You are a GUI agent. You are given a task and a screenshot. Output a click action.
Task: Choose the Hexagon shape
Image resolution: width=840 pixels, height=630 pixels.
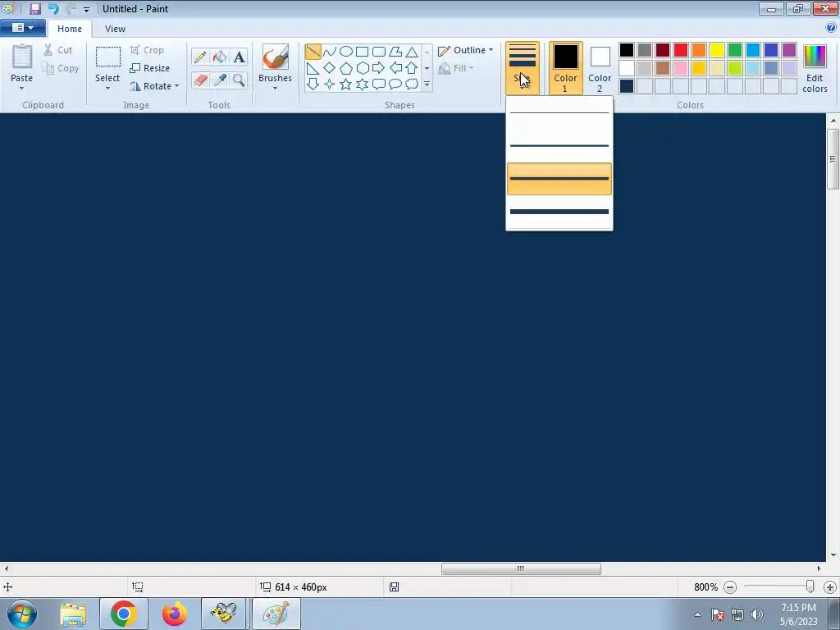[x=362, y=68]
